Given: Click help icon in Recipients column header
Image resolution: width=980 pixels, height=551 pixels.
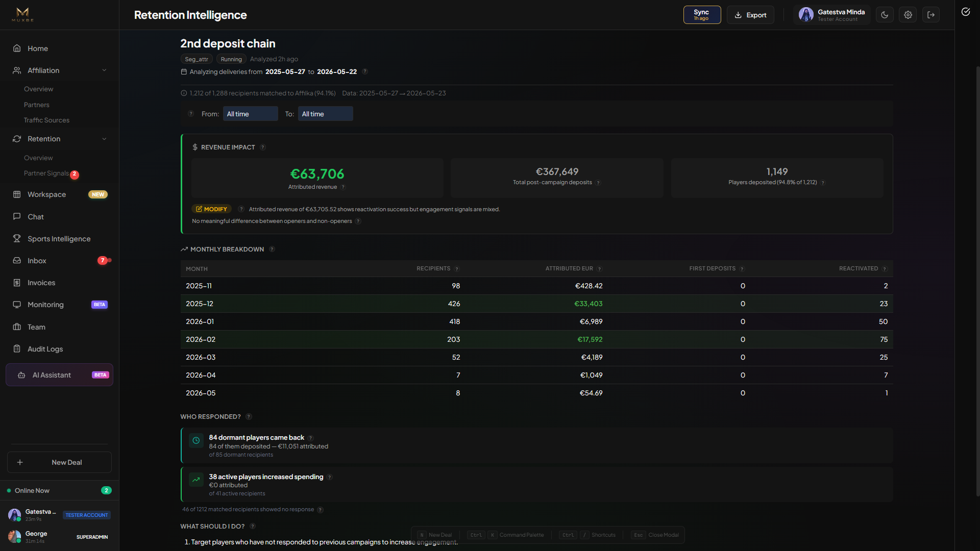Looking at the screenshot, I should point(457,269).
